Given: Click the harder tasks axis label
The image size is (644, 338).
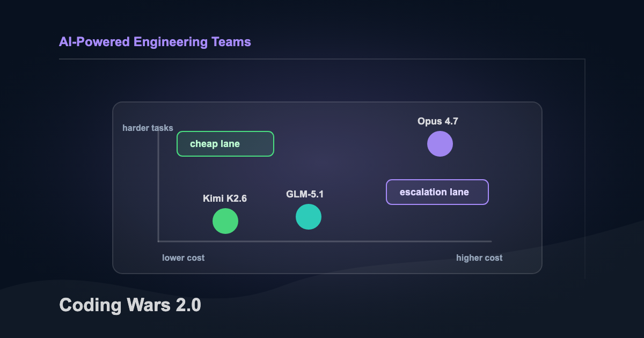Looking at the screenshot, I should click(x=148, y=128).
